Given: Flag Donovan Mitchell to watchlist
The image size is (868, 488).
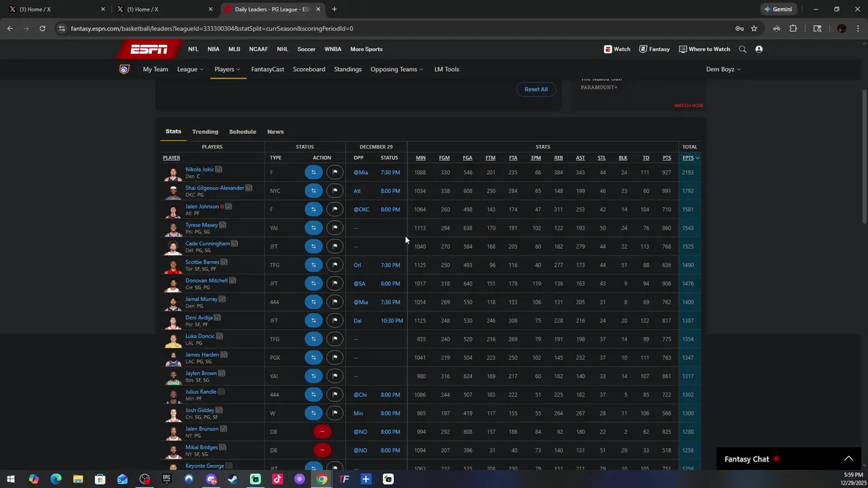Looking at the screenshot, I should pos(335,283).
